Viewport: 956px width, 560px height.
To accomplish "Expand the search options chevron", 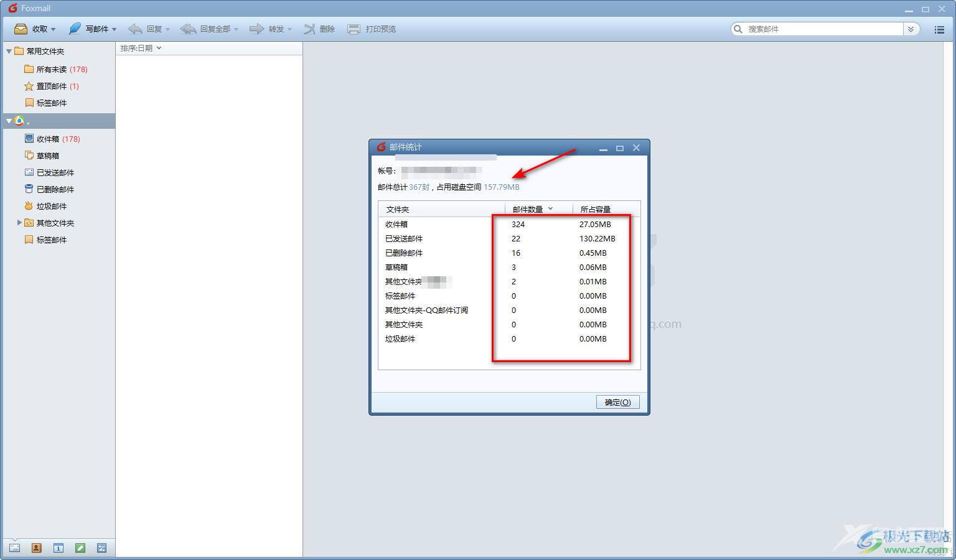I will pos(911,29).
